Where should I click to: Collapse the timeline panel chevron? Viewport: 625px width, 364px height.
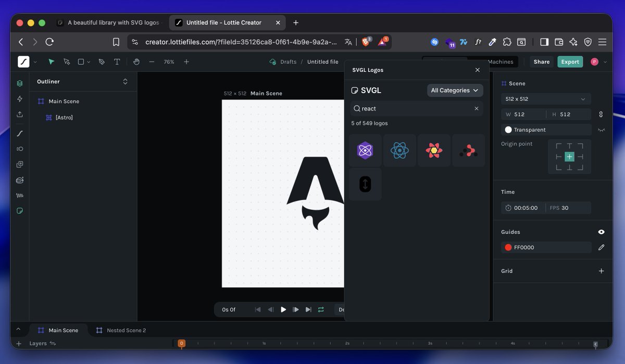(x=18, y=330)
